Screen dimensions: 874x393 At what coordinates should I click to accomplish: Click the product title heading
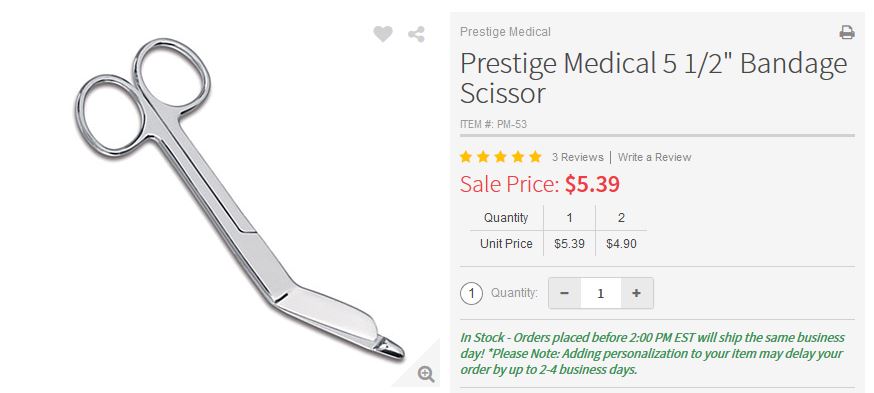[x=653, y=78]
